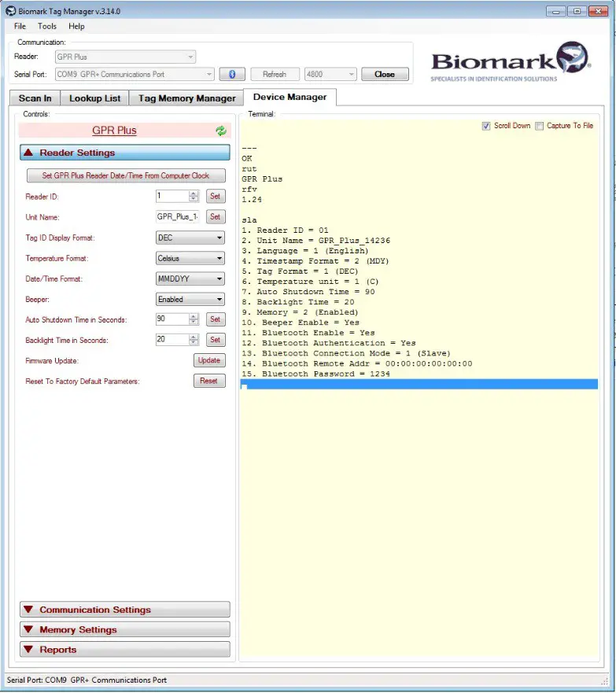The image size is (616, 693).
Task: Click the Unit Name input field
Action: [x=178, y=216]
